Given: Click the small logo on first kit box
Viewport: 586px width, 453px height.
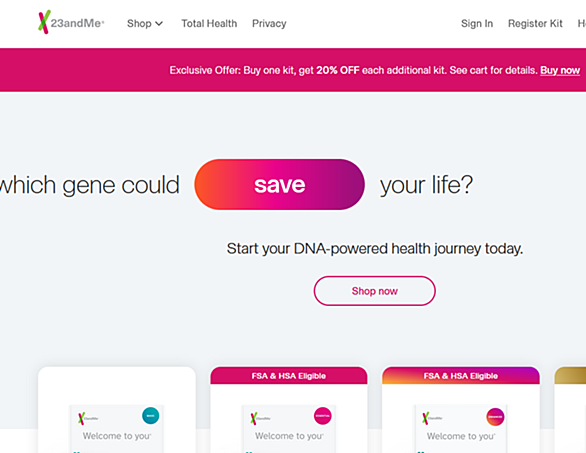Looking at the screenshot, I should coord(88,418).
